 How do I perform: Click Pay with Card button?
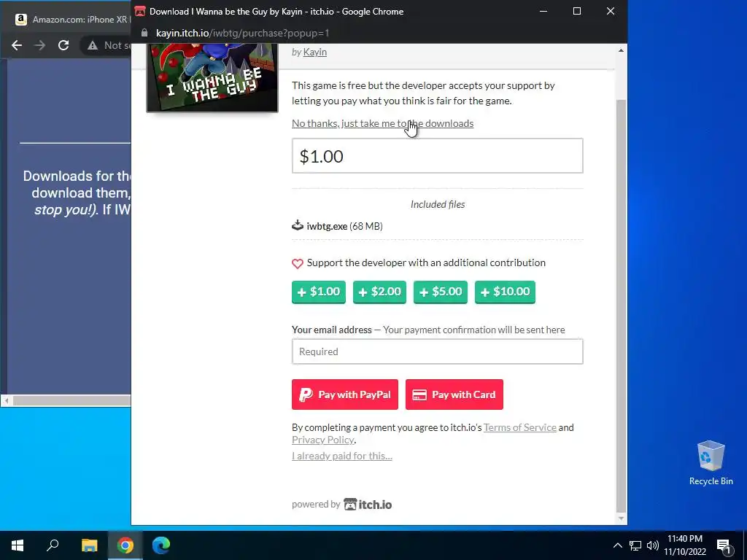pos(454,394)
